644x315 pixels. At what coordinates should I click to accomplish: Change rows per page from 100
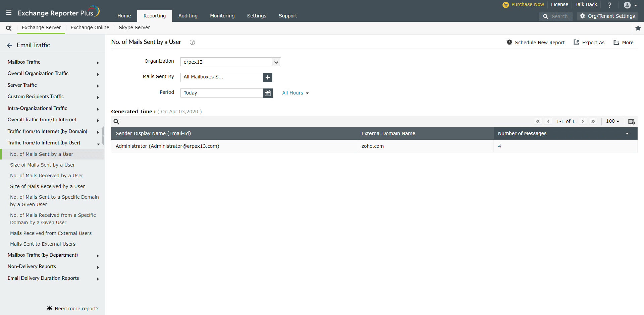click(x=612, y=121)
